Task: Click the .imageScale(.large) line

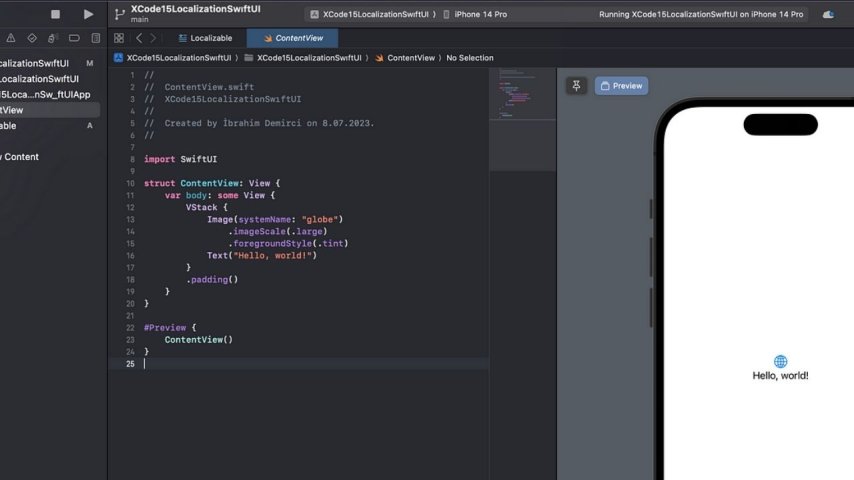Action: [x=278, y=232]
